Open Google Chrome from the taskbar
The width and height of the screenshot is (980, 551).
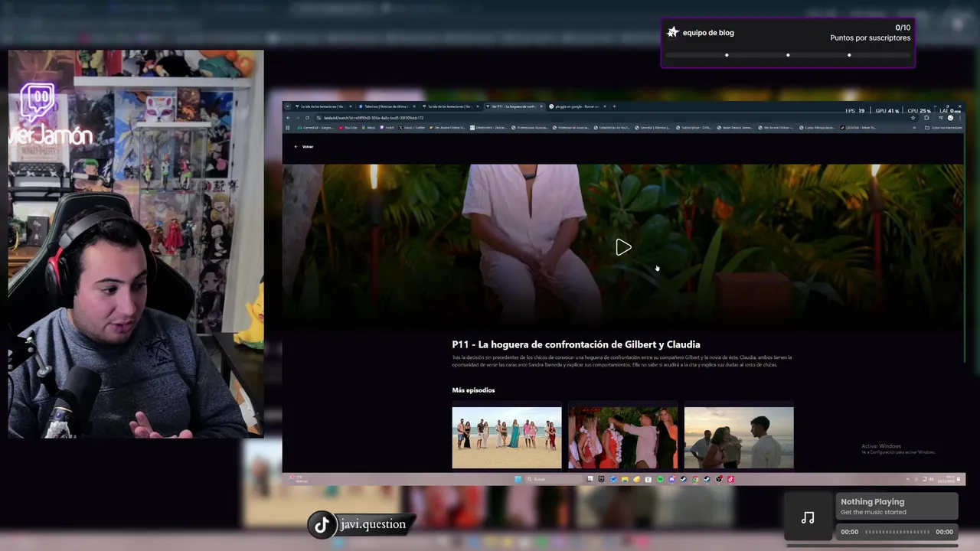tap(695, 479)
